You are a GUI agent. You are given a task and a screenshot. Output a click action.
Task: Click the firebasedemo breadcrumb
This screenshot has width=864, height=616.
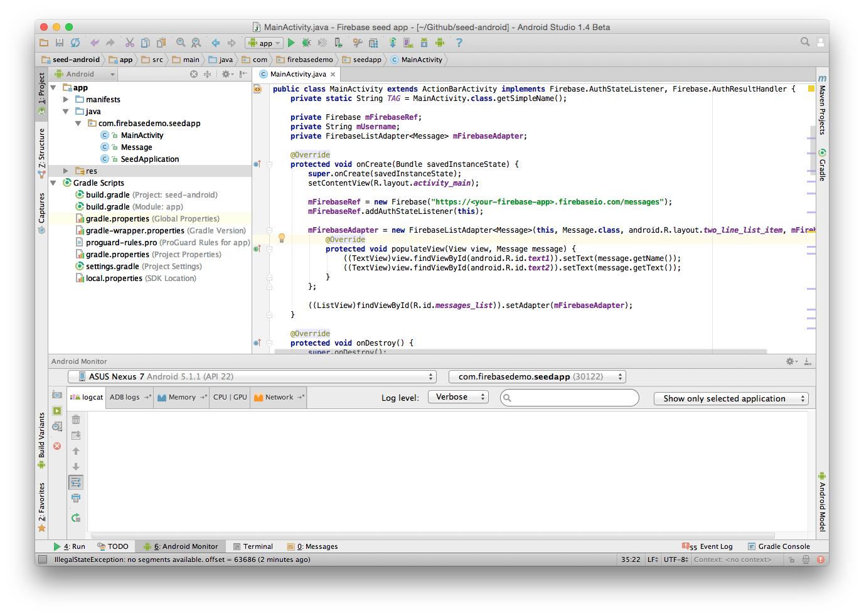click(304, 60)
